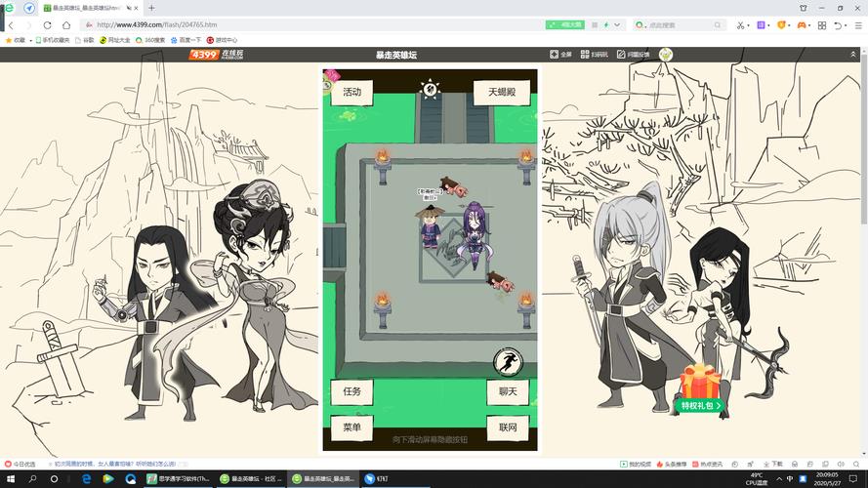The height and width of the screenshot is (488, 868).
Task: Click the URL address bar
Action: point(293,24)
